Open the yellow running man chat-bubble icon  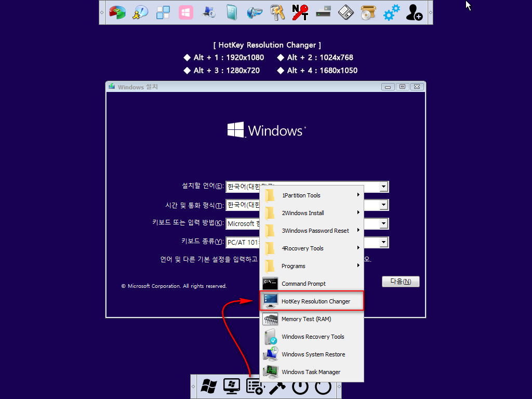coord(140,12)
